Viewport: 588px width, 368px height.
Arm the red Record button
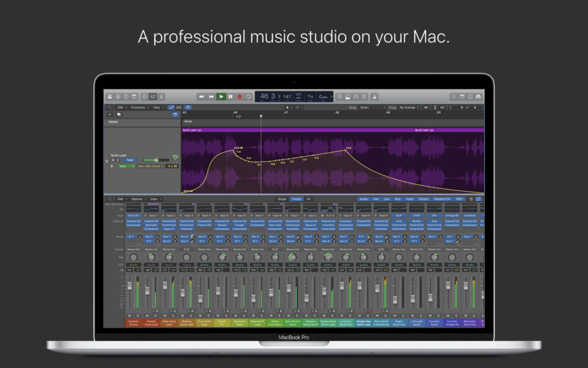[240, 97]
